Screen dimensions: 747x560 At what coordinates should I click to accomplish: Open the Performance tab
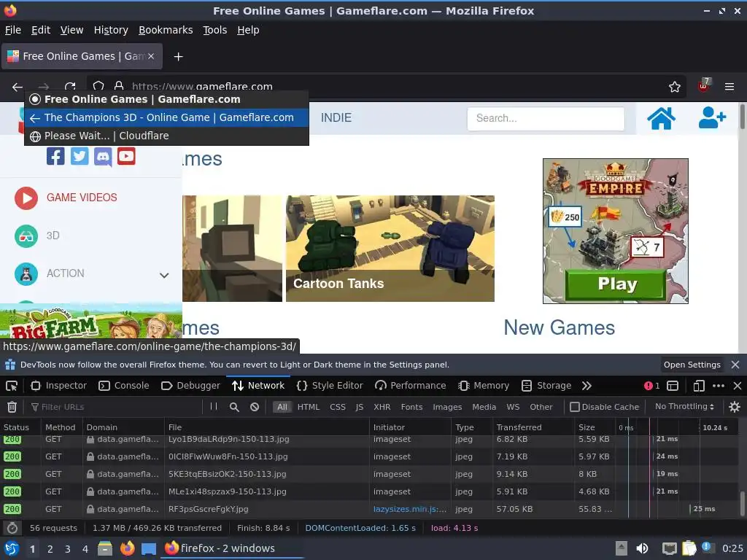click(x=410, y=386)
